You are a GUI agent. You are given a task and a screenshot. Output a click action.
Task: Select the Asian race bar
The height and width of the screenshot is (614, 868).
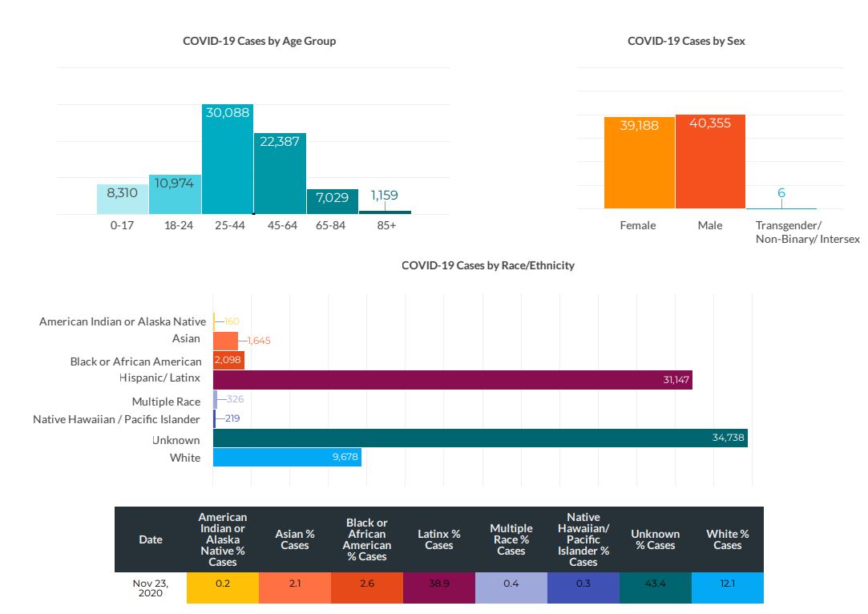[225, 340]
